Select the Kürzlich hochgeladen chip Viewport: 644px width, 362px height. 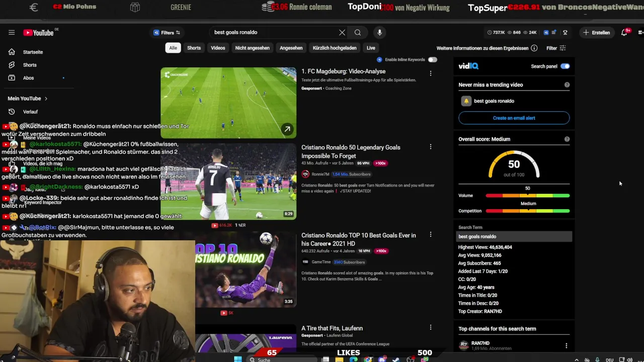pos(335,48)
